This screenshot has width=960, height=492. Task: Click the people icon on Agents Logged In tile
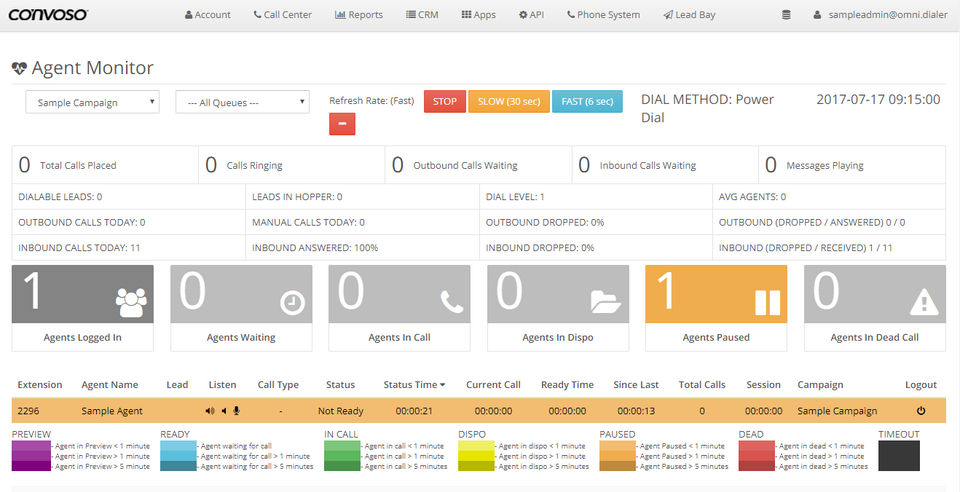click(131, 302)
